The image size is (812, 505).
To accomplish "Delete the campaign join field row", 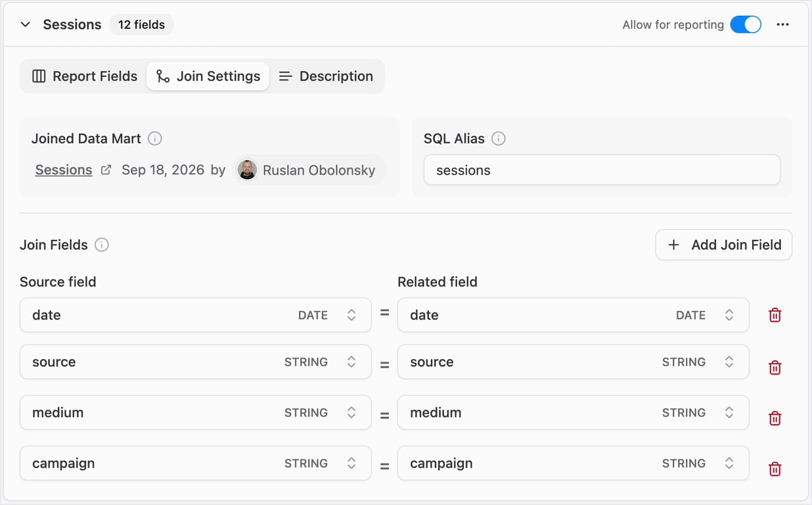I will pyautogui.click(x=775, y=468).
